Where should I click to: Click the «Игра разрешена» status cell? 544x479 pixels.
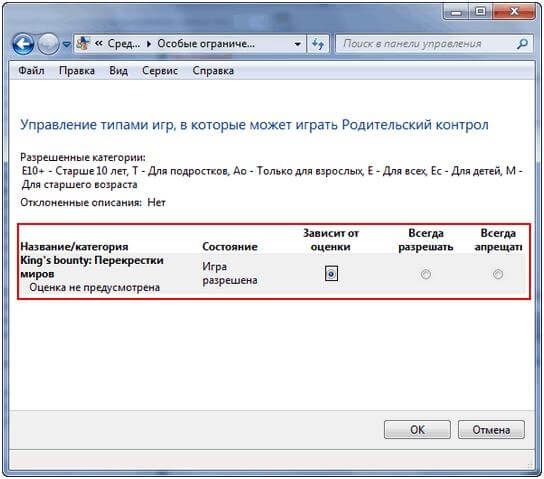point(230,273)
